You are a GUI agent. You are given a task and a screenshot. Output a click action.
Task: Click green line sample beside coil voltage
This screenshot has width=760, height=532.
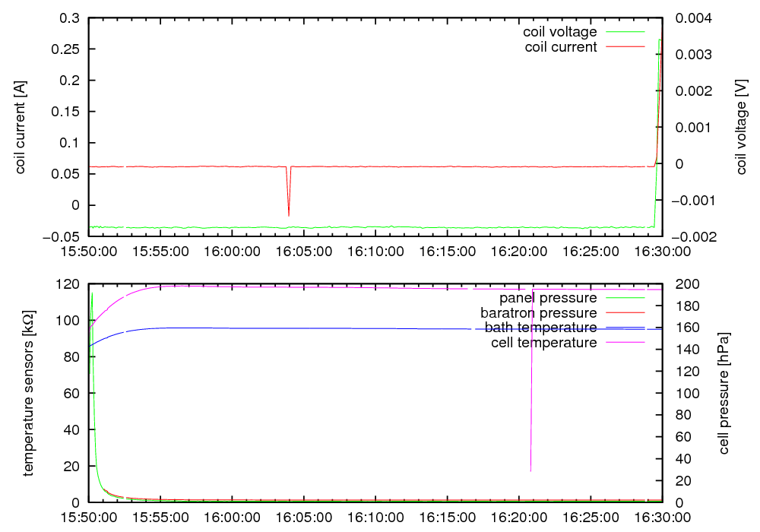click(x=624, y=32)
